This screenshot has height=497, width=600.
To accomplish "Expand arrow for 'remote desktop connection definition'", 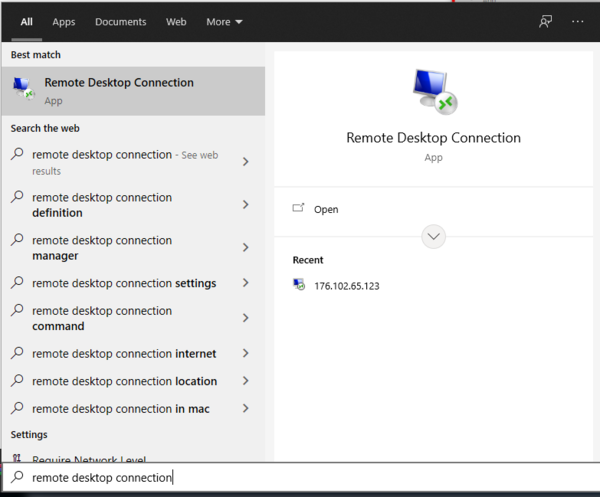I will pyautogui.click(x=246, y=205).
